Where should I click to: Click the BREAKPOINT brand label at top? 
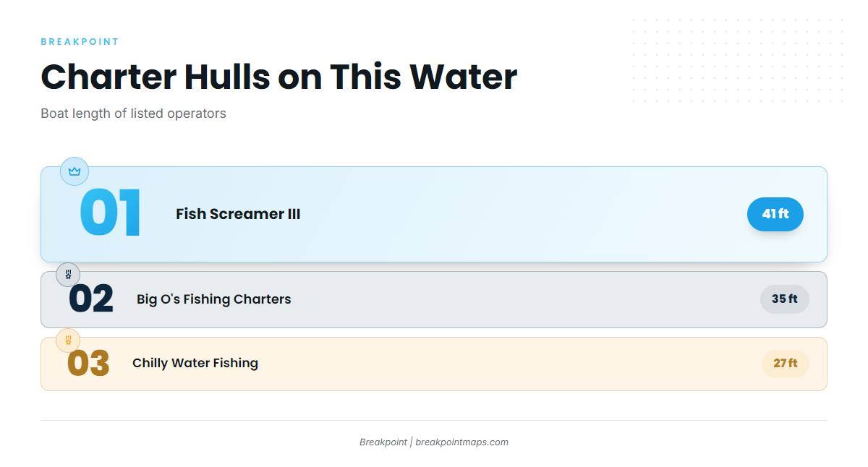pyautogui.click(x=80, y=42)
